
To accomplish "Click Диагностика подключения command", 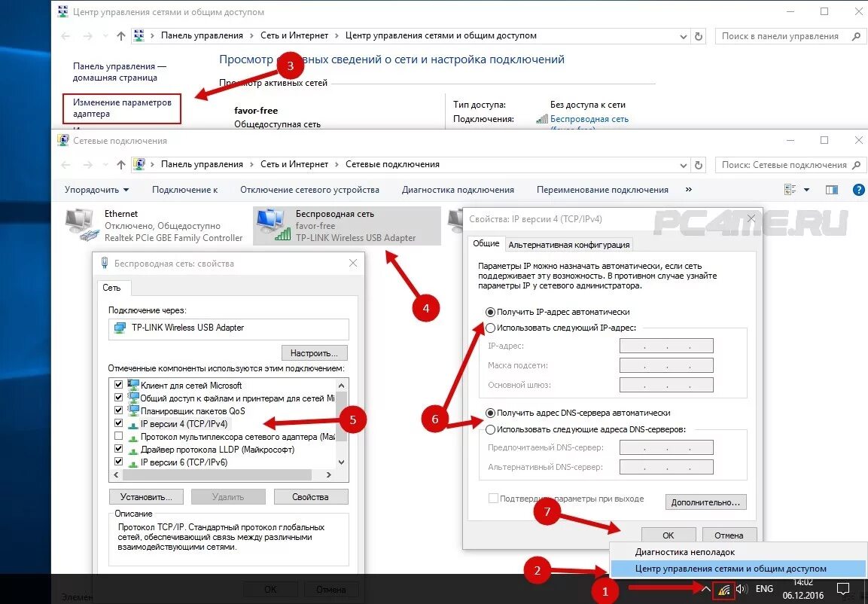I will tap(458, 190).
